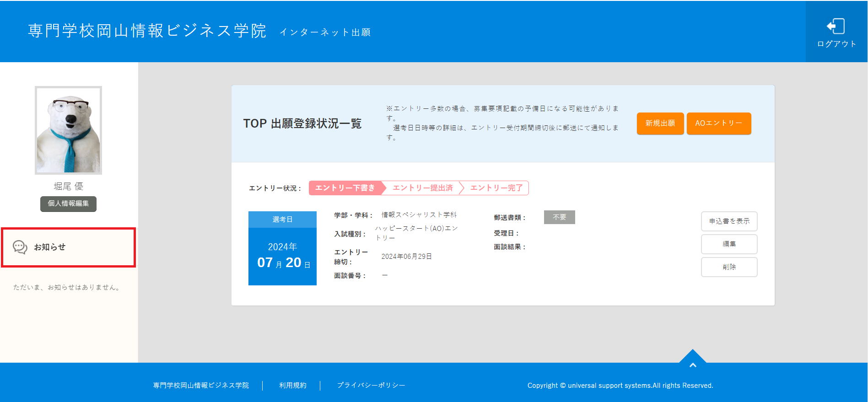Click the polar bear profile picture
868x402 pixels.
click(x=69, y=130)
